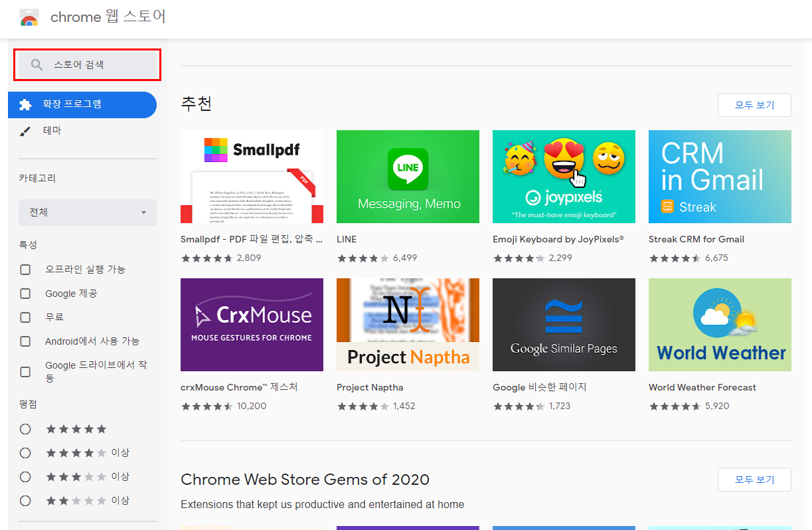Click Project Naptha title text
Image resolution: width=812 pixels, height=530 pixels.
pos(370,387)
